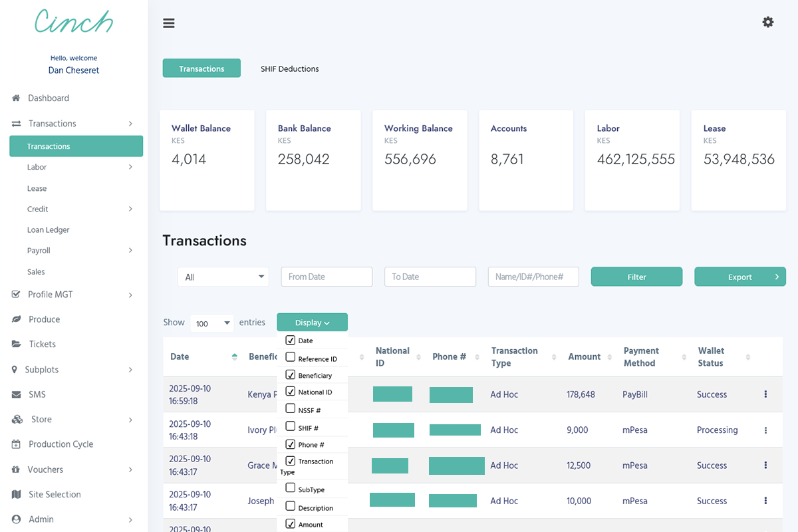798x532 pixels.
Task: Select the Subplots location pin icon
Action: 14,369
